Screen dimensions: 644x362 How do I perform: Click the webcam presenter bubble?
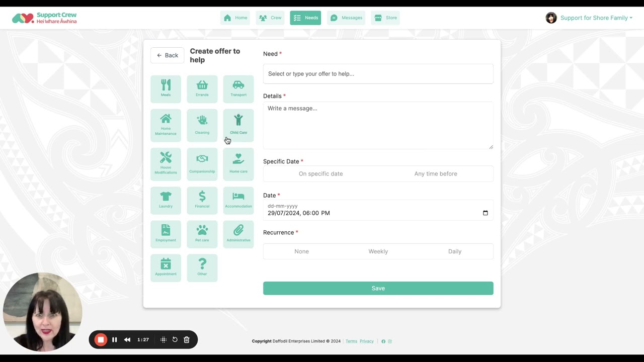coord(42,312)
